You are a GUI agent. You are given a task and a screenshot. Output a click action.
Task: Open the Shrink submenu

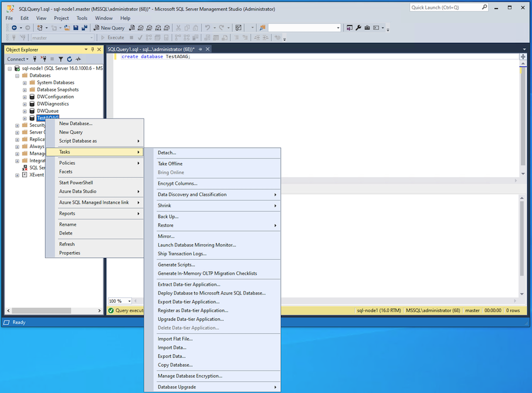click(x=212, y=206)
